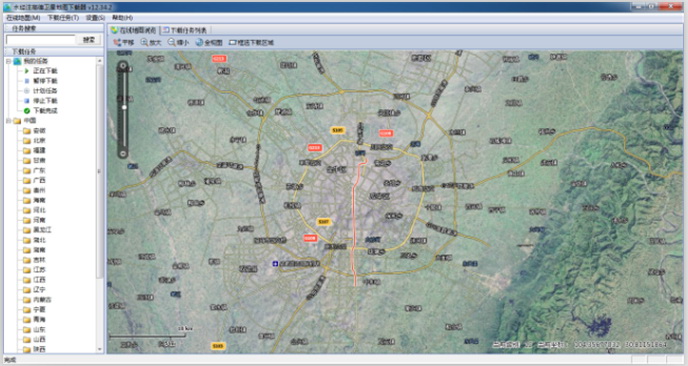Click the tree scrollbar down arrow
Image resolution: width=688 pixels, height=366 pixels.
(100, 350)
